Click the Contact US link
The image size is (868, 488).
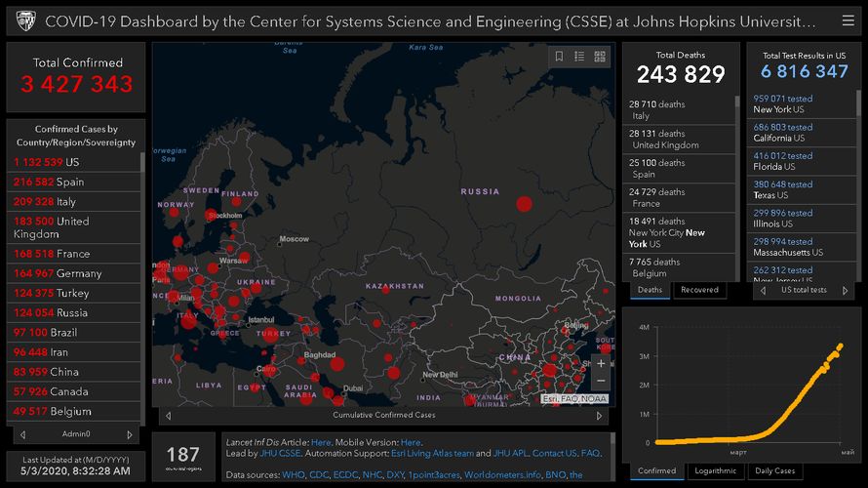pos(554,454)
